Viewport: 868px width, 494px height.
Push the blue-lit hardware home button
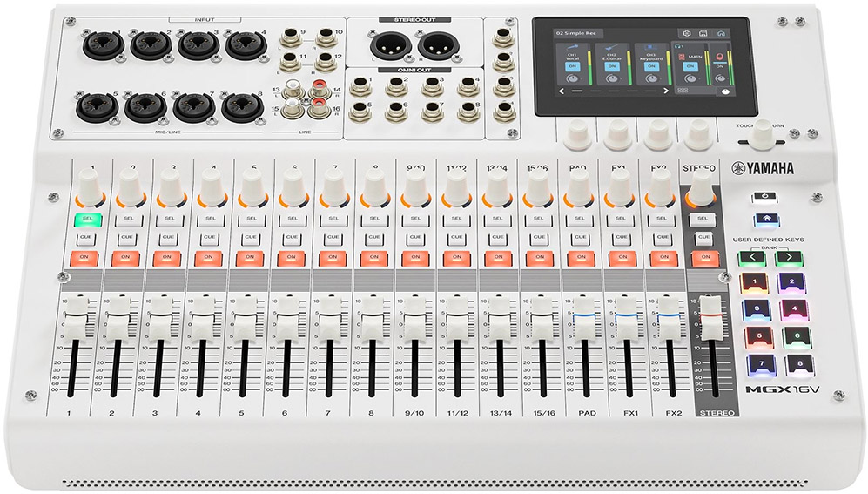[767, 220]
